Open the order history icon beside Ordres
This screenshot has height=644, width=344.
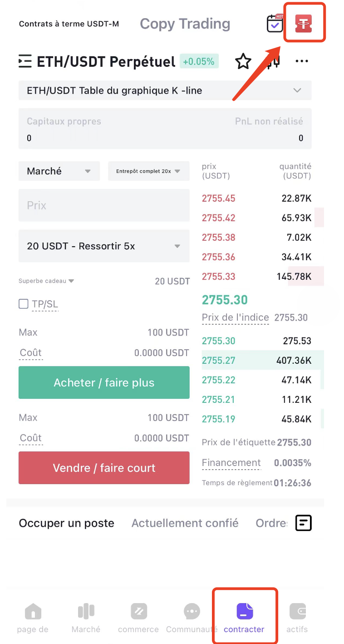[304, 523]
